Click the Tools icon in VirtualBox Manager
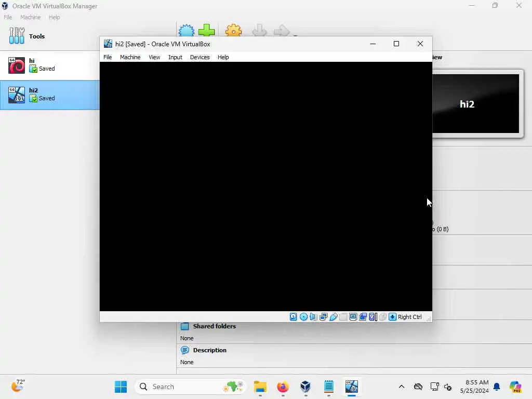 [17, 36]
